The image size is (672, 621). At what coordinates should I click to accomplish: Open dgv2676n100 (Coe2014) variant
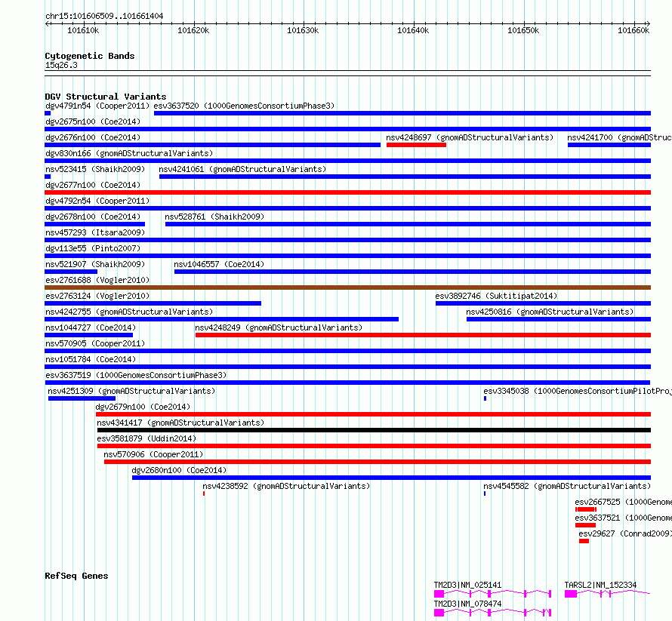(x=93, y=137)
